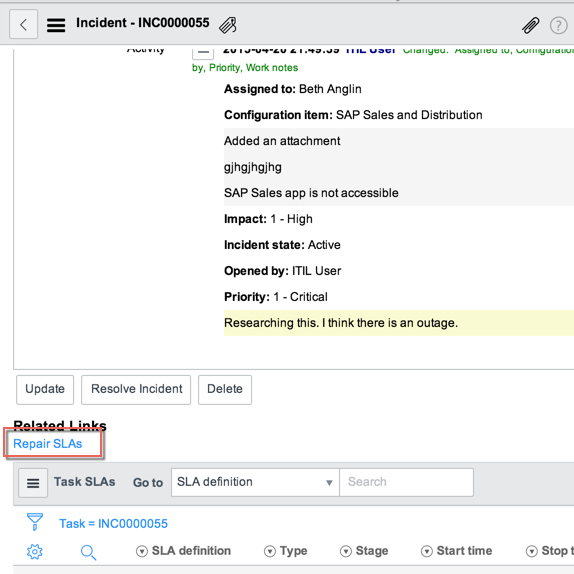Viewport: 574px width, 574px height.
Task: Click the filter funnel icon
Action: point(35,522)
